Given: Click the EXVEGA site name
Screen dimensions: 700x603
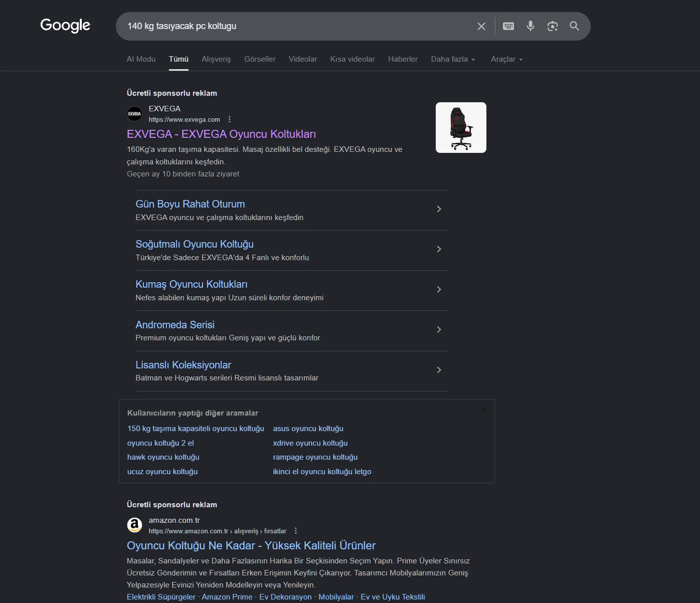Looking at the screenshot, I should click(x=164, y=109).
